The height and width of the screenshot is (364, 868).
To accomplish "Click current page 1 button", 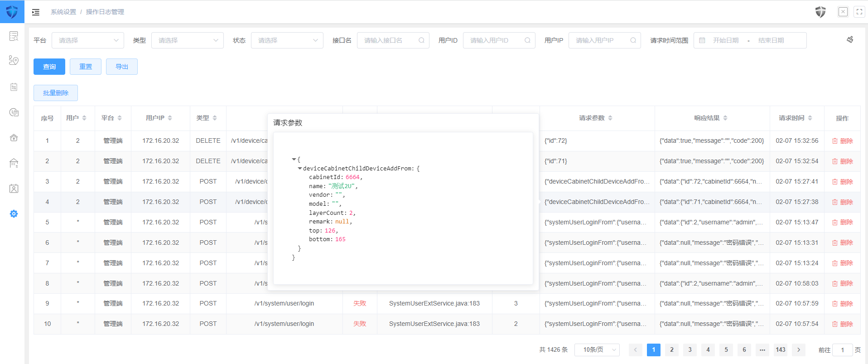I will (x=654, y=349).
